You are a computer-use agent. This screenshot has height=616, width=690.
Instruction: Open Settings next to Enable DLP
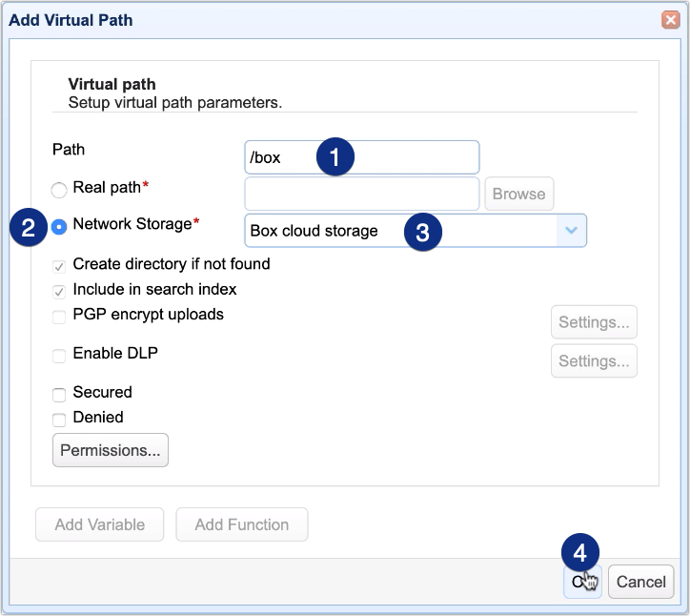(593, 361)
